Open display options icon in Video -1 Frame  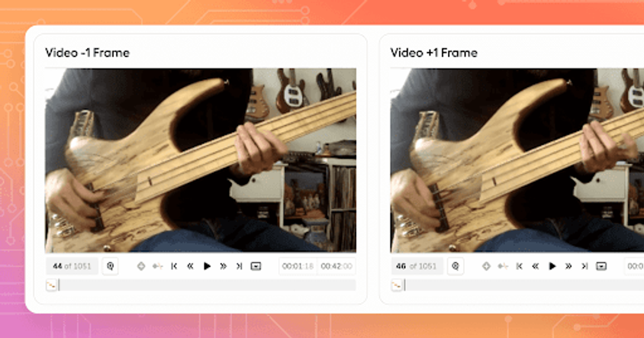256,266
